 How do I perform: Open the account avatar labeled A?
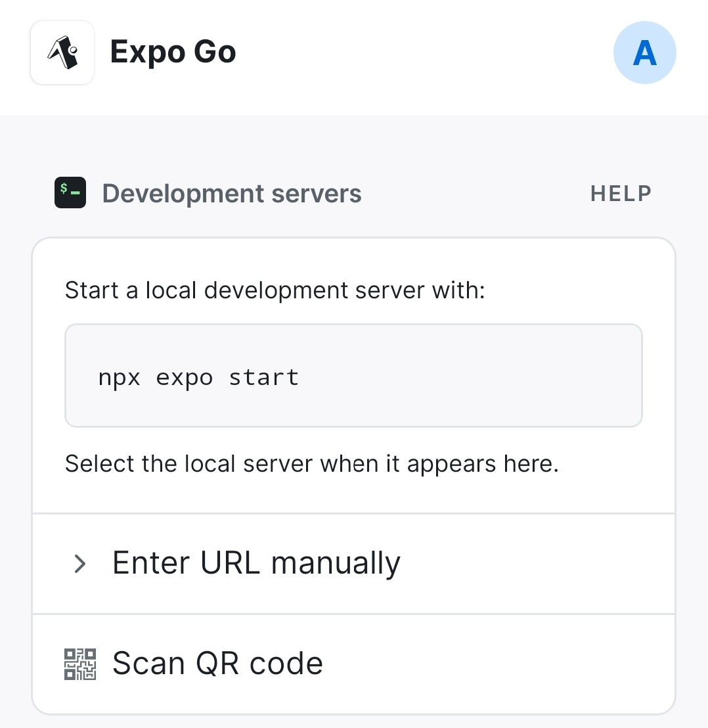click(x=644, y=53)
